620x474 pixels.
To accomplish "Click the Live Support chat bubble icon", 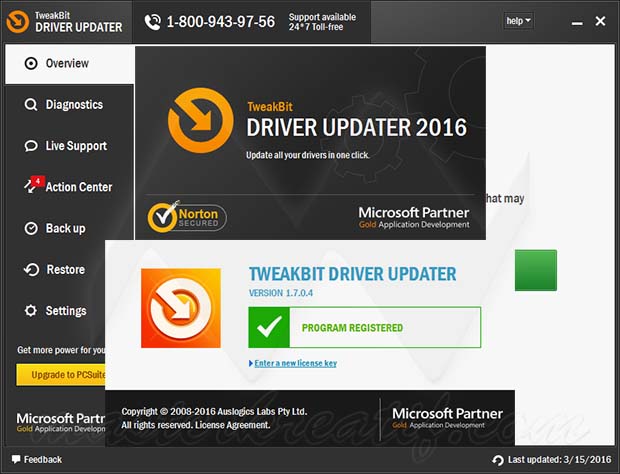I will 31,146.
